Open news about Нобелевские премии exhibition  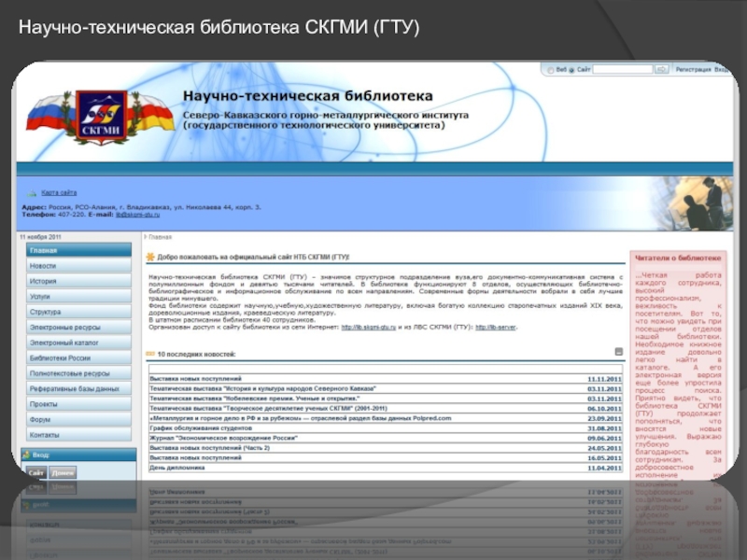pyautogui.click(x=255, y=399)
